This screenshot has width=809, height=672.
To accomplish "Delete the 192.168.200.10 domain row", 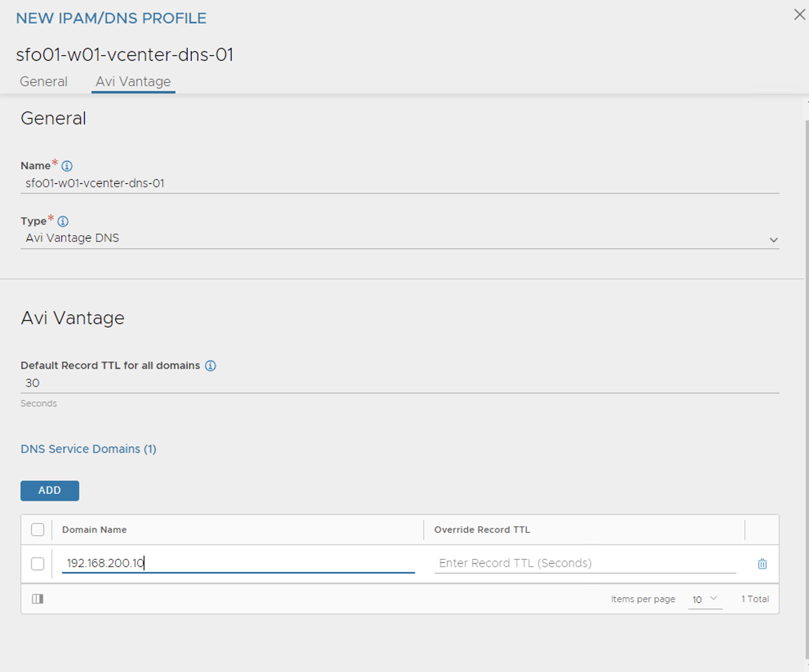I will tap(762, 564).
